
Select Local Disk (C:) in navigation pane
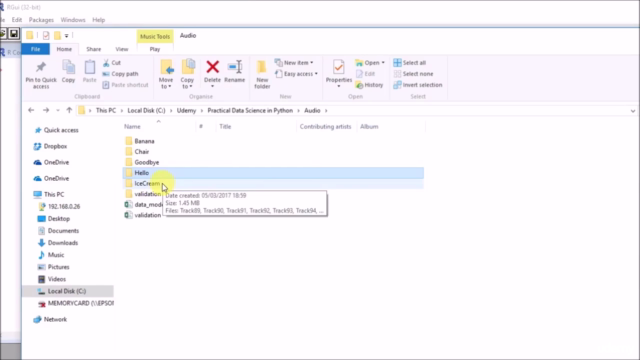pyautogui.click(x=68, y=291)
